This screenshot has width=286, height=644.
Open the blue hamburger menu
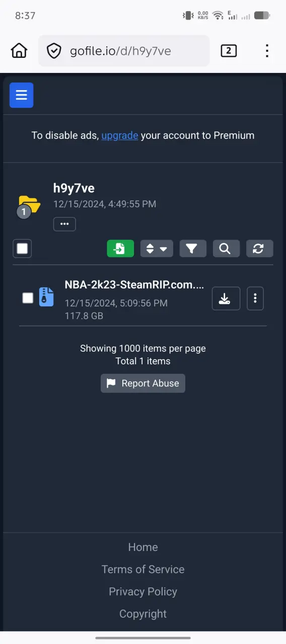click(21, 95)
